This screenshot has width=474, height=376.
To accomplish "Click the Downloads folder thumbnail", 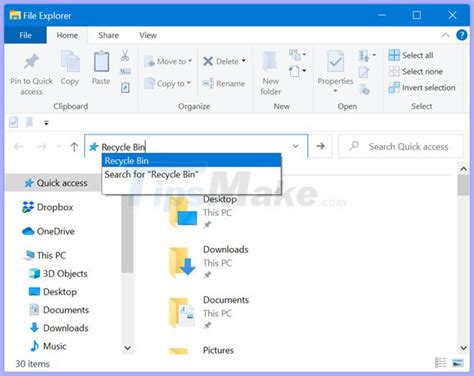I will click(182, 262).
